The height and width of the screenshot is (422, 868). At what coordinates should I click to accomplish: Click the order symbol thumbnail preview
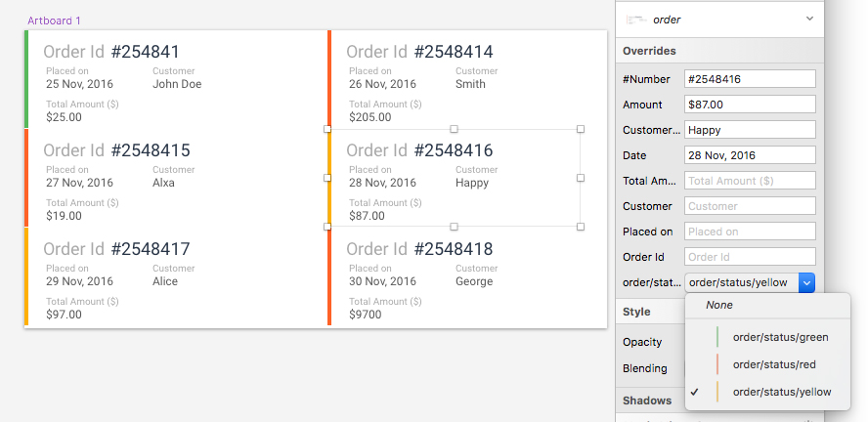pyautogui.click(x=637, y=19)
